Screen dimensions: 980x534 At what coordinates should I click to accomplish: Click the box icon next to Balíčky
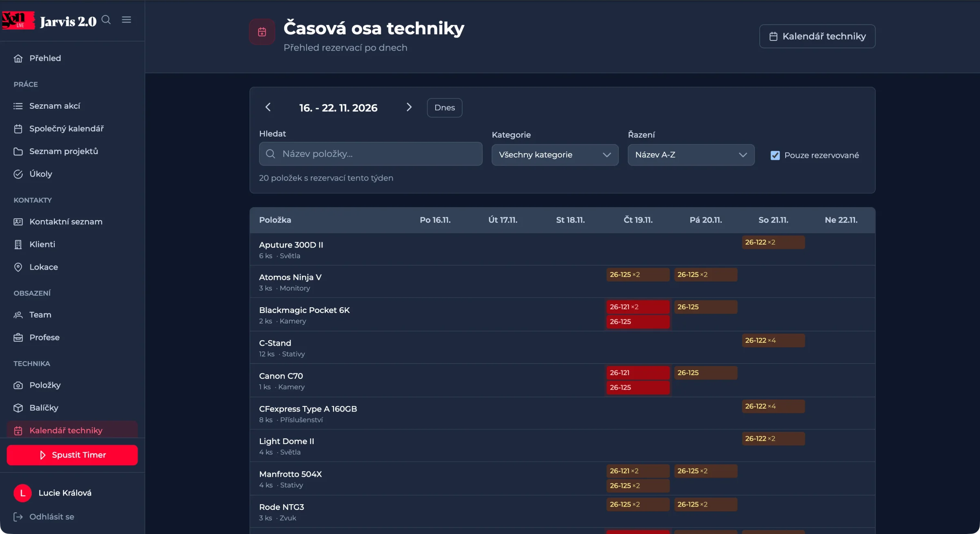(18, 408)
